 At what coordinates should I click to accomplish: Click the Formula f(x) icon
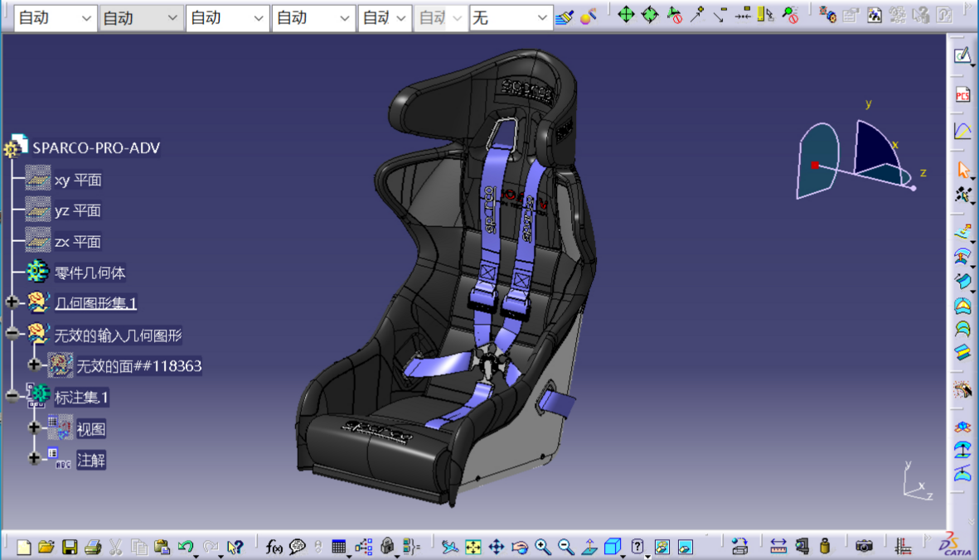[x=274, y=547]
